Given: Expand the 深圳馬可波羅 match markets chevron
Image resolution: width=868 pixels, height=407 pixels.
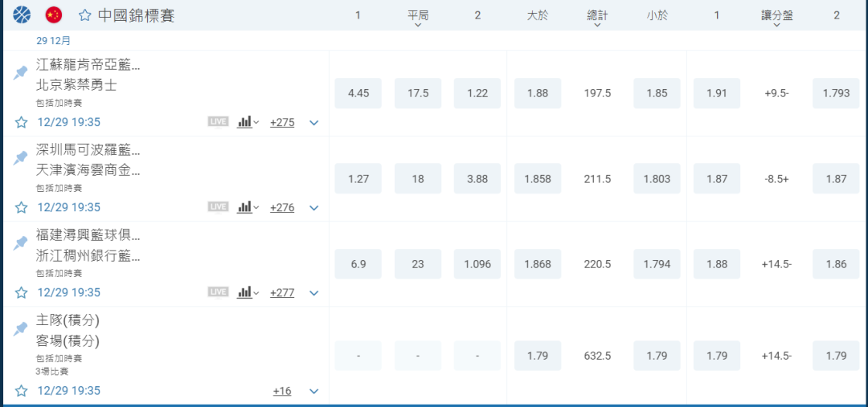Looking at the screenshot, I should coord(314,208).
